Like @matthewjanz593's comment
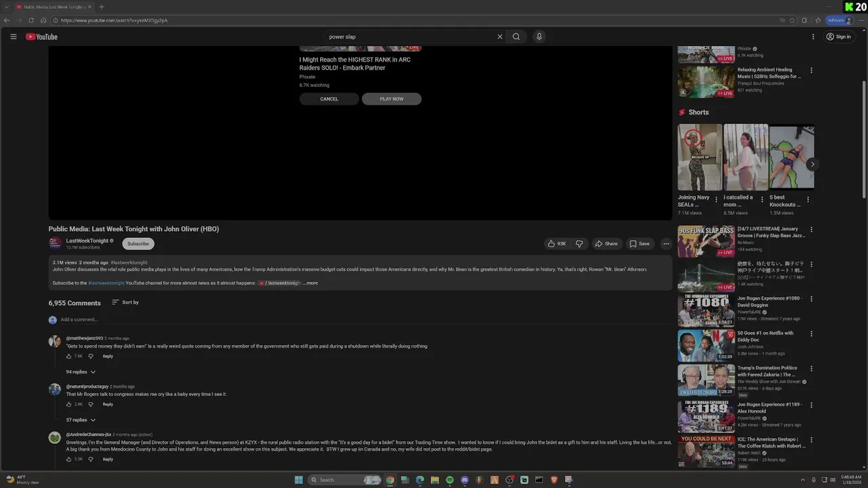Viewport: 868px width, 488px height. point(69,356)
